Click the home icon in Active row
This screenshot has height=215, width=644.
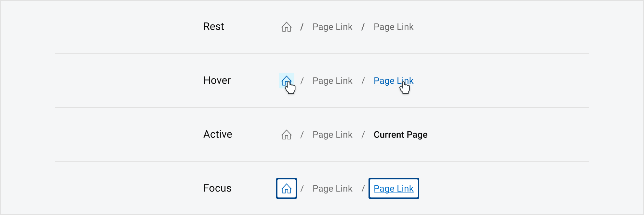point(287,135)
